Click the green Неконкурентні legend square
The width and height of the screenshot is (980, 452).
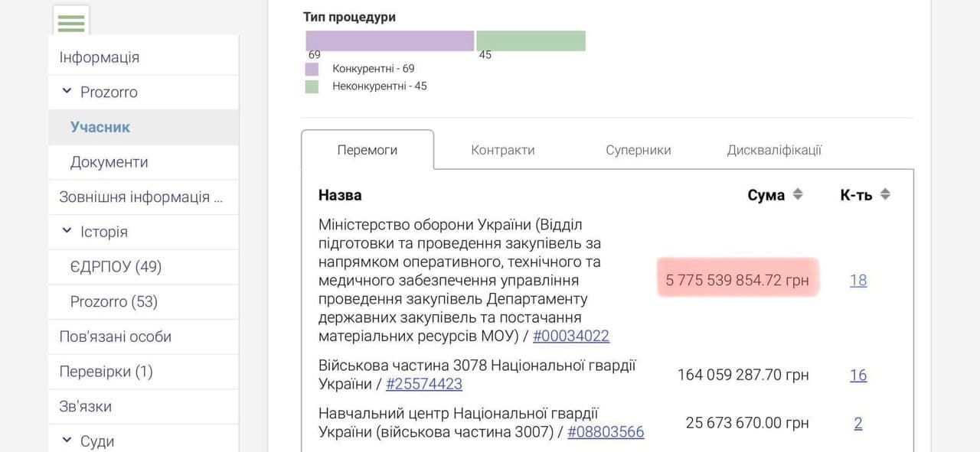(312, 86)
